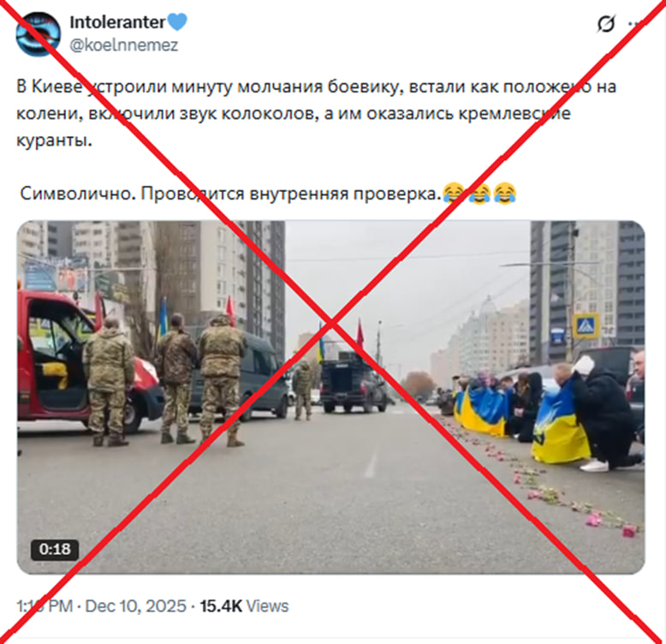The height and width of the screenshot is (644, 666).
Task: Click the soldier standing nearest the road center
Action: click(303, 390)
